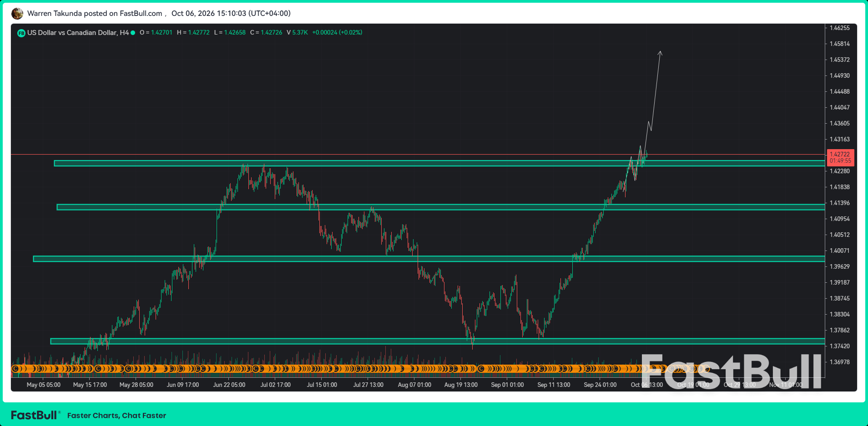Click the 1.40071 price axis label
Viewport: 868px width, 426px height.
point(839,251)
